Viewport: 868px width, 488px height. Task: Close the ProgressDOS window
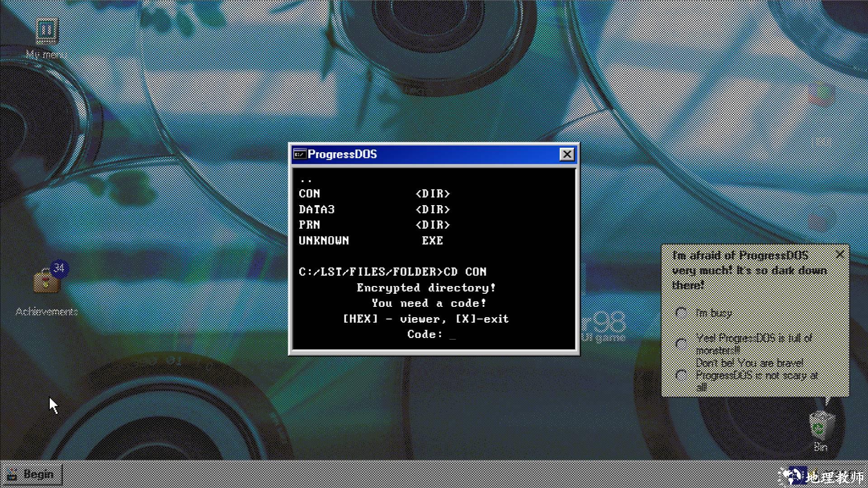pos(567,155)
